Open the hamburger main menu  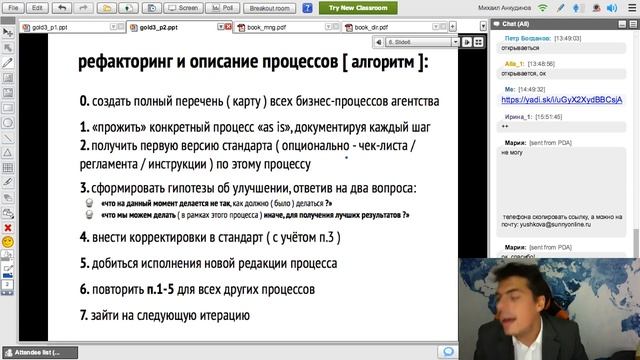(x=631, y=8)
